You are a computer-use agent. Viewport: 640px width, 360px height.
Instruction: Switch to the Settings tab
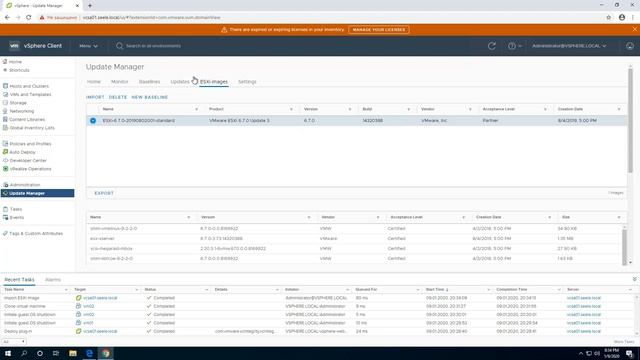pos(247,82)
